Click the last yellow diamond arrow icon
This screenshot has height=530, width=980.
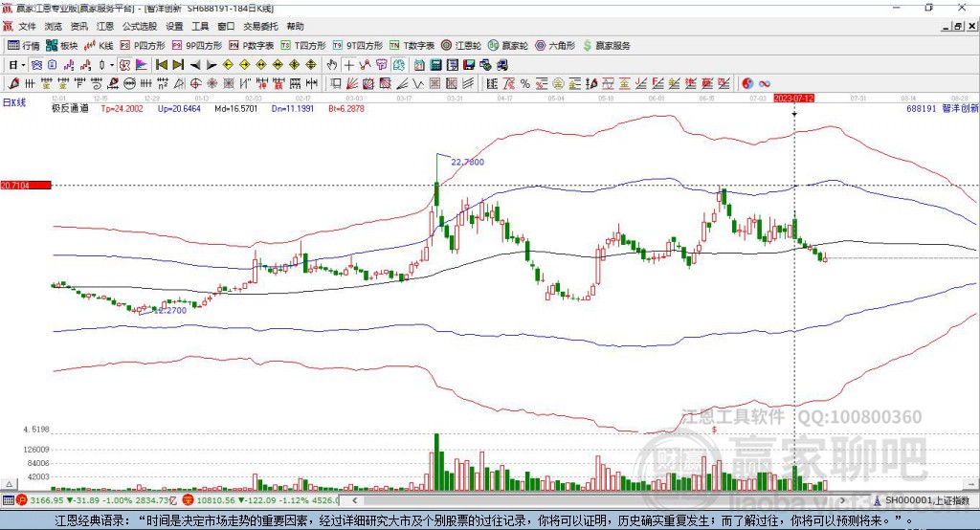(x=311, y=65)
